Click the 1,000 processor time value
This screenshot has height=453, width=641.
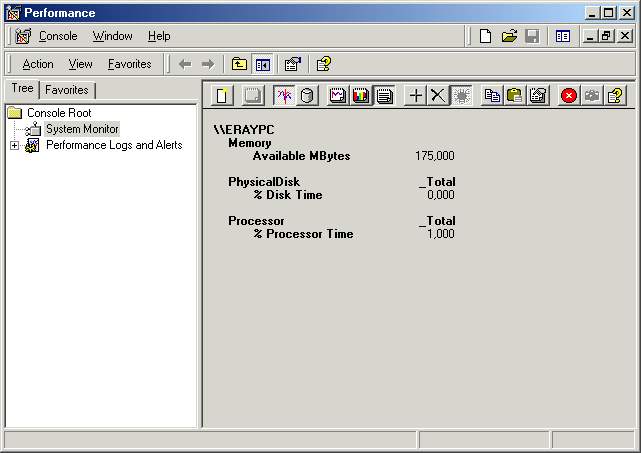click(x=441, y=234)
